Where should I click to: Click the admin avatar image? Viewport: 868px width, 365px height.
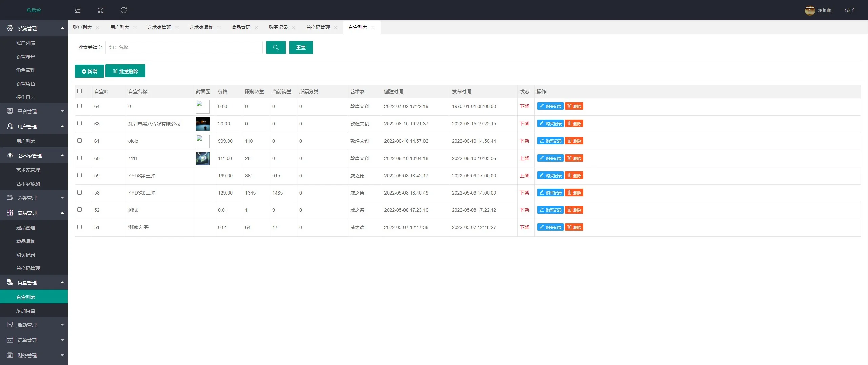(x=810, y=10)
